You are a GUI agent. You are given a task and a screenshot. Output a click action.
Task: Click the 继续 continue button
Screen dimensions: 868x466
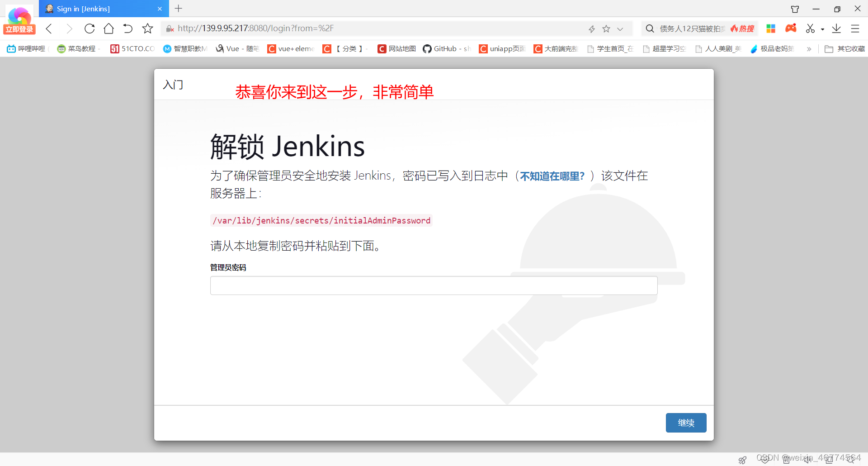point(686,423)
